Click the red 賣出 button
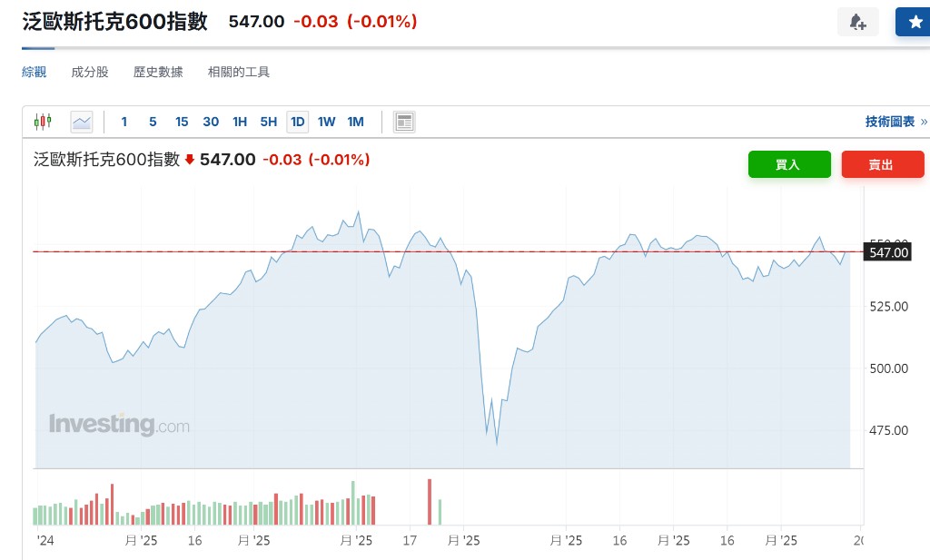The height and width of the screenshot is (560, 930). [883, 164]
